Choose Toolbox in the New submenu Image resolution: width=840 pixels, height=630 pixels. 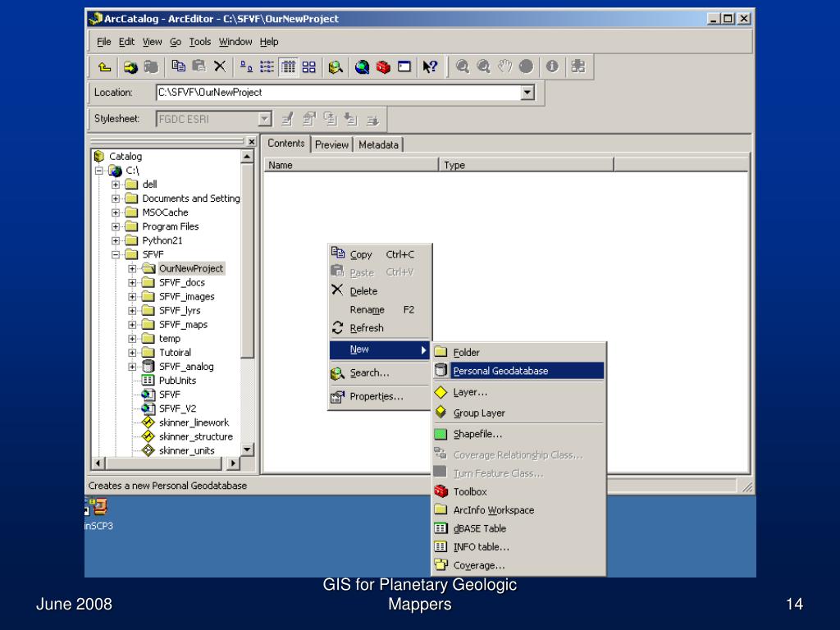point(518,492)
